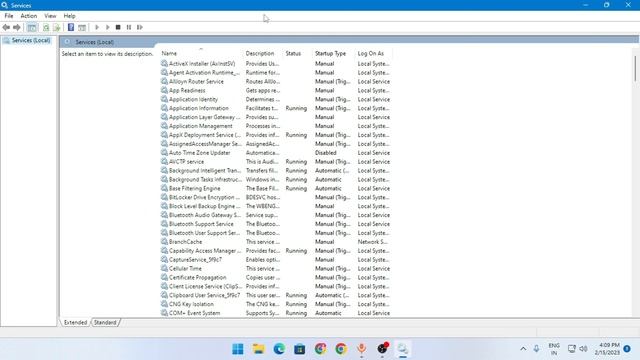Open the volume speaker icon in tray
The width and height of the screenshot is (640, 360).
click(584, 349)
